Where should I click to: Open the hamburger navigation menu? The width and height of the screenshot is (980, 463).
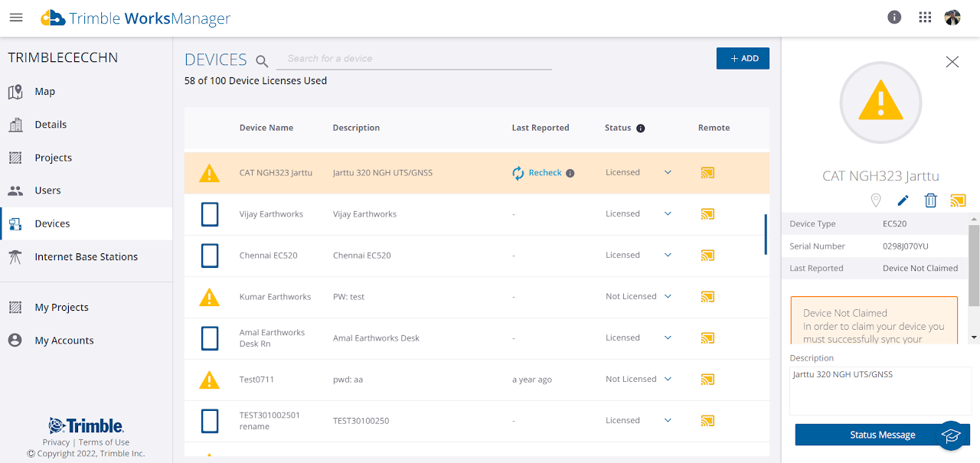click(16, 18)
